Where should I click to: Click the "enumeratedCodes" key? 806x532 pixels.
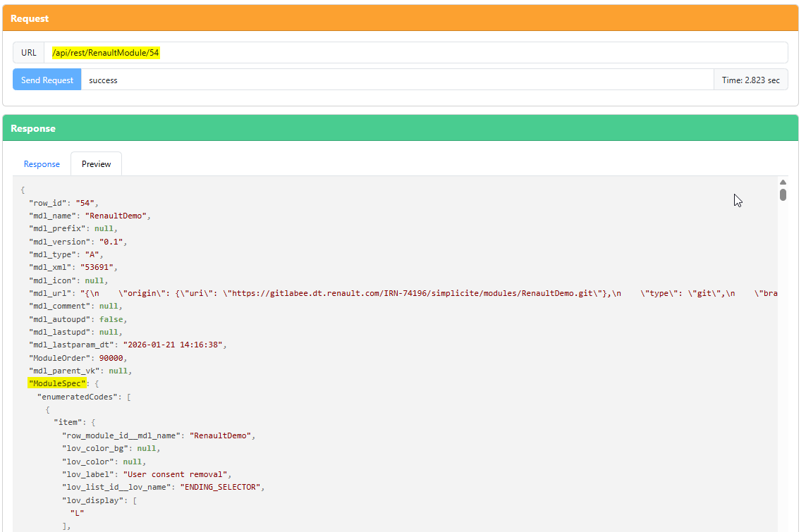tap(78, 397)
